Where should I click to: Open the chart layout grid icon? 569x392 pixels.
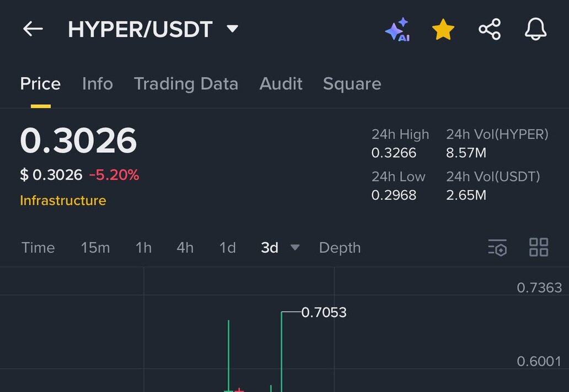click(539, 247)
